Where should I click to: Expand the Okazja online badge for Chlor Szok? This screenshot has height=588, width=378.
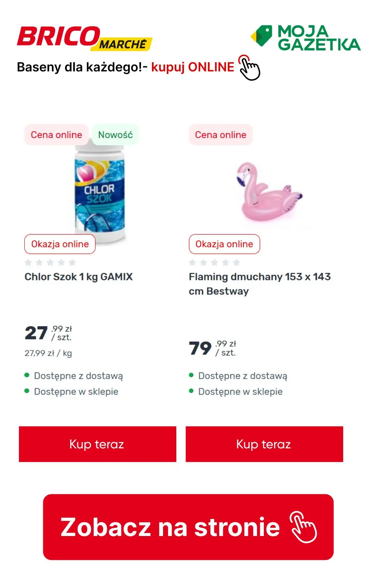(x=60, y=244)
